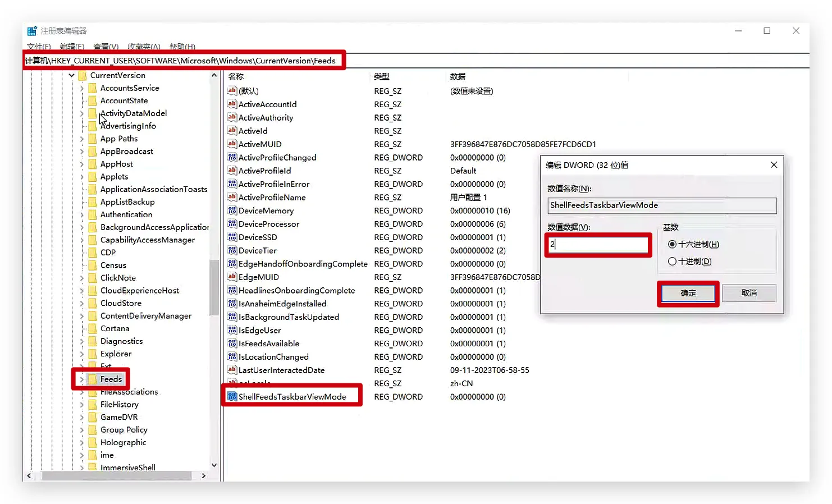This screenshot has width=832, height=504.
Task: Expand the AccountsService node
Action: pyautogui.click(x=81, y=88)
